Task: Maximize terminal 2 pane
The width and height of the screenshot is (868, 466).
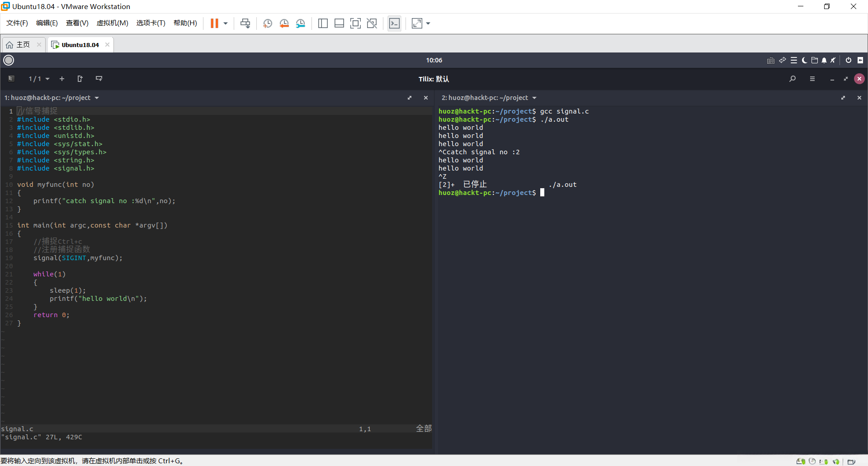Action: tap(843, 98)
